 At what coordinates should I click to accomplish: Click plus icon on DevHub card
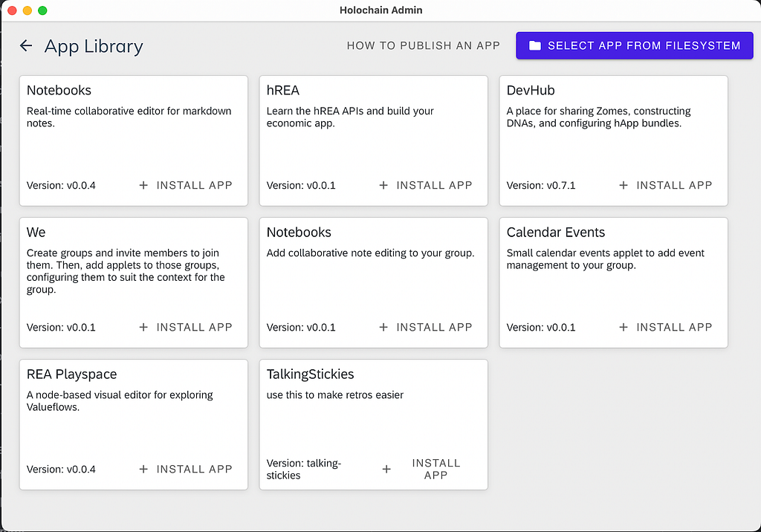(624, 185)
